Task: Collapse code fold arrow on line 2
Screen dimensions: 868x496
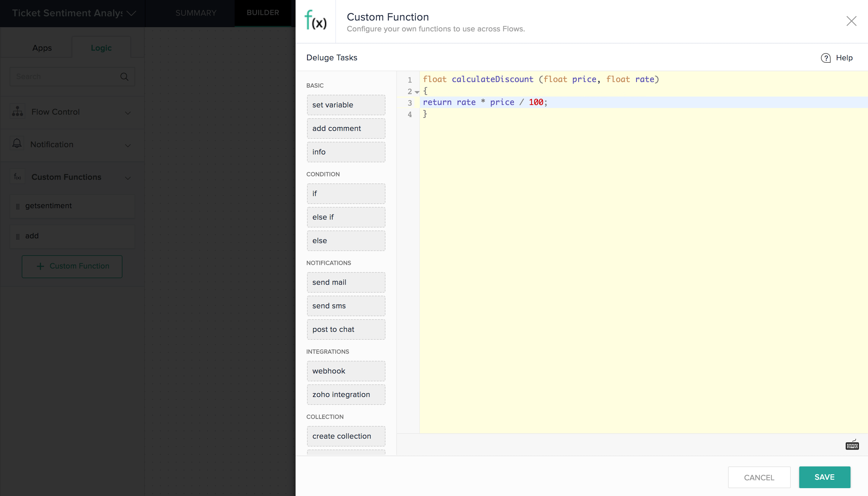Action: 417,92
